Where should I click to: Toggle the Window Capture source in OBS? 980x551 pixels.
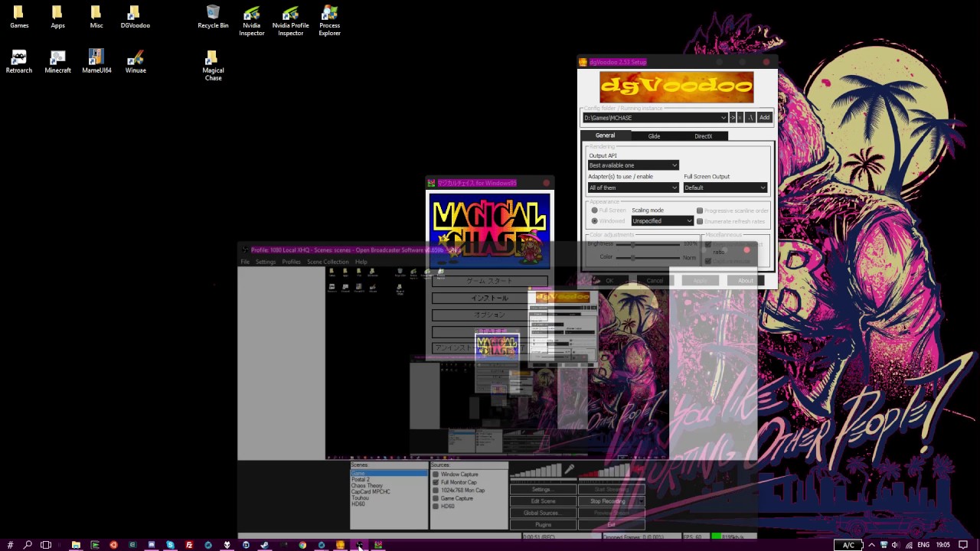[436, 474]
